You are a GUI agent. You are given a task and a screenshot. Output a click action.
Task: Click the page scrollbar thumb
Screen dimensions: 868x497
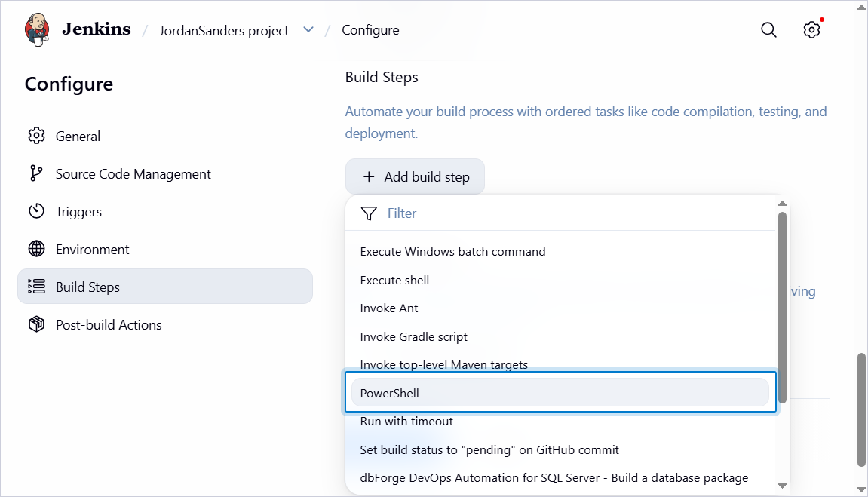[x=861, y=410]
